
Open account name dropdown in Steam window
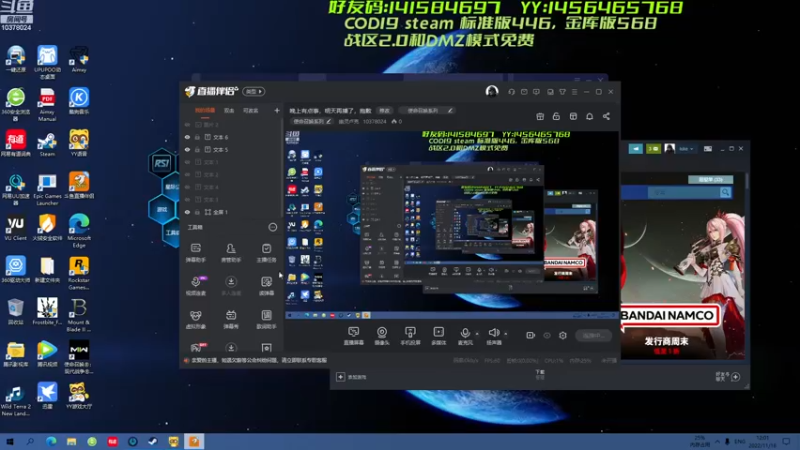[686, 149]
